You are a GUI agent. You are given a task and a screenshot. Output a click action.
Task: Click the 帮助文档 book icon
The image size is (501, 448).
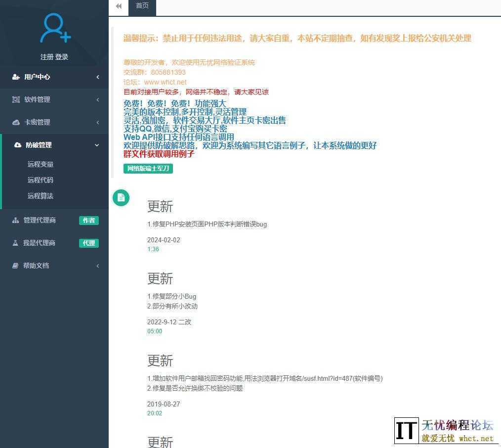pyautogui.click(x=16, y=266)
